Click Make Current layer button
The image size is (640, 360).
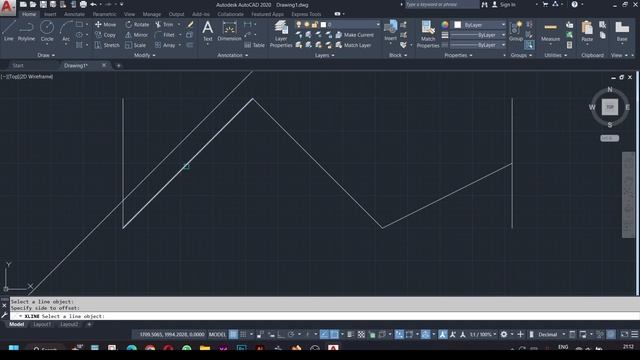[354, 35]
